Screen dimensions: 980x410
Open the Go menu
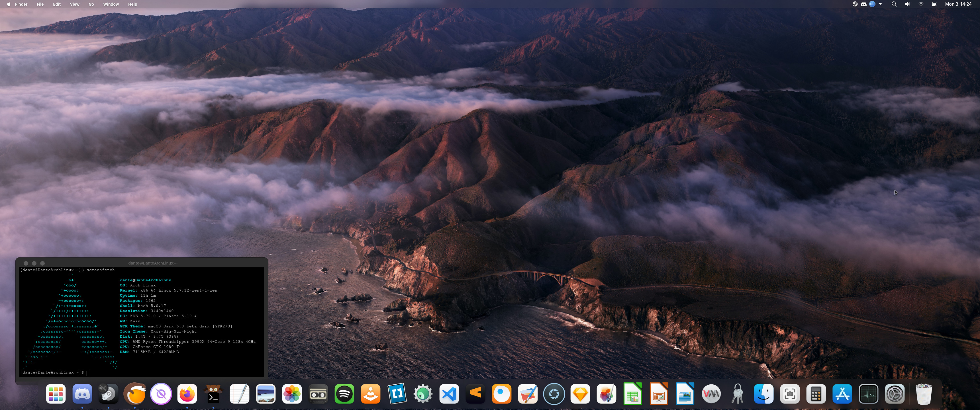pos(91,4)
